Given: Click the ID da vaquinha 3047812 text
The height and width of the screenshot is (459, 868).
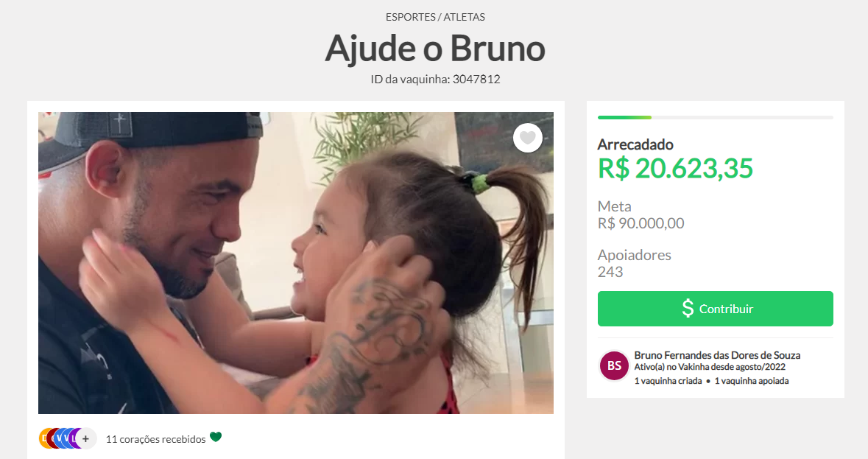Looking at the screenshot, I should click(435, 79).
